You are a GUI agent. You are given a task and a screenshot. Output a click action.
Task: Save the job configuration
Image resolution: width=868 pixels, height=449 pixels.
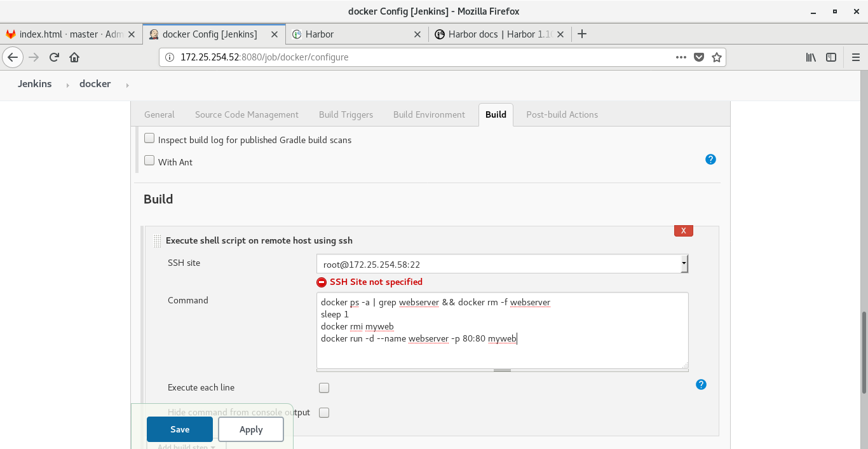click(x=180, y=429)
